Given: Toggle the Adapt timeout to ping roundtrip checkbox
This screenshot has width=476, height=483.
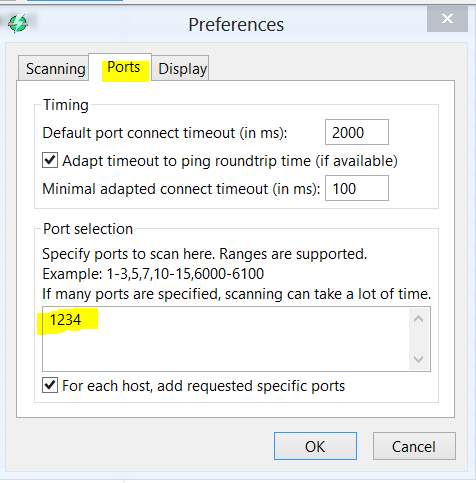Looking at the screenshot, I should (50, 160).
